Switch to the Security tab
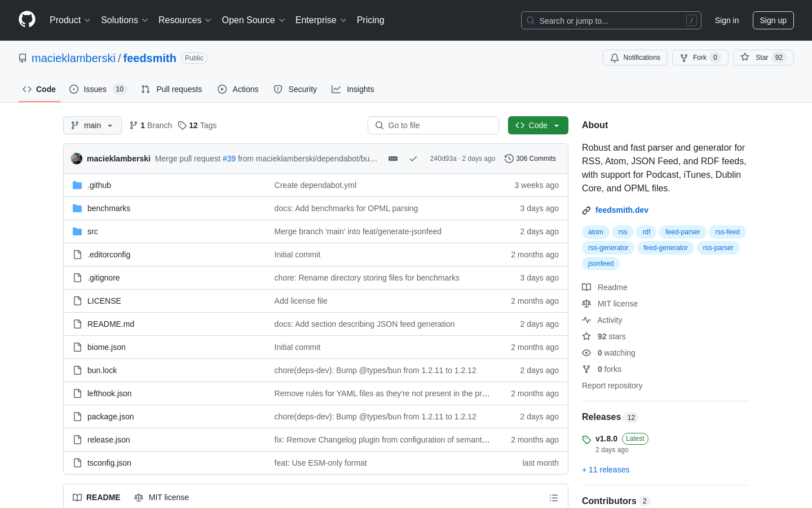 click(295, 89)
